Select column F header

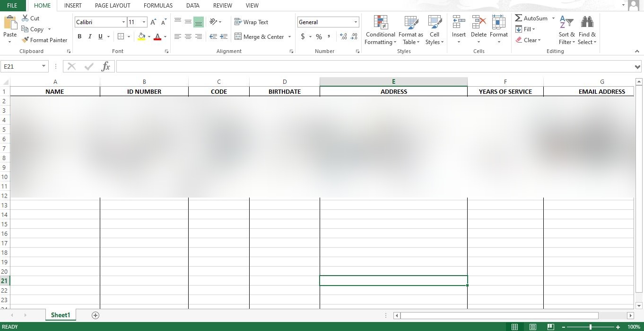pos(505,82)
